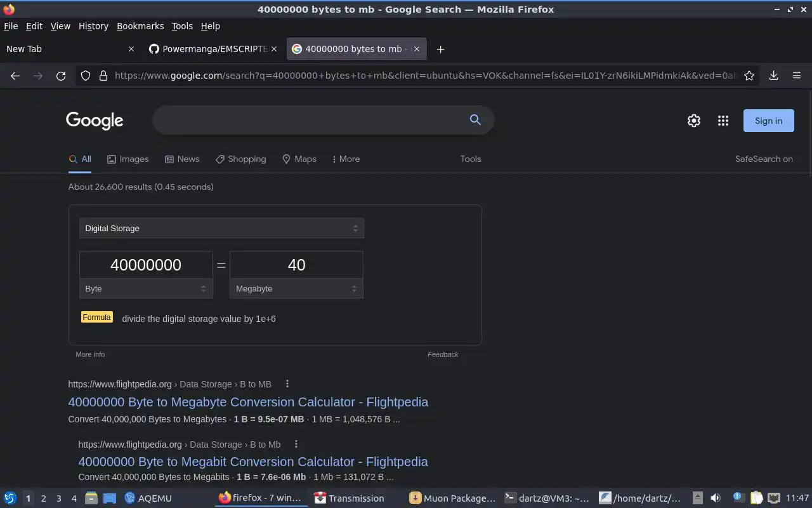
Task: Open the /home/dartz taskbar window
Action: click(641, 498)
